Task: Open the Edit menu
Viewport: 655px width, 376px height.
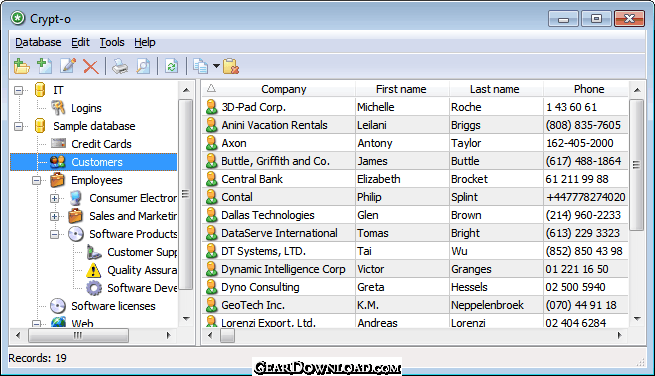Action: coord(80,42)
